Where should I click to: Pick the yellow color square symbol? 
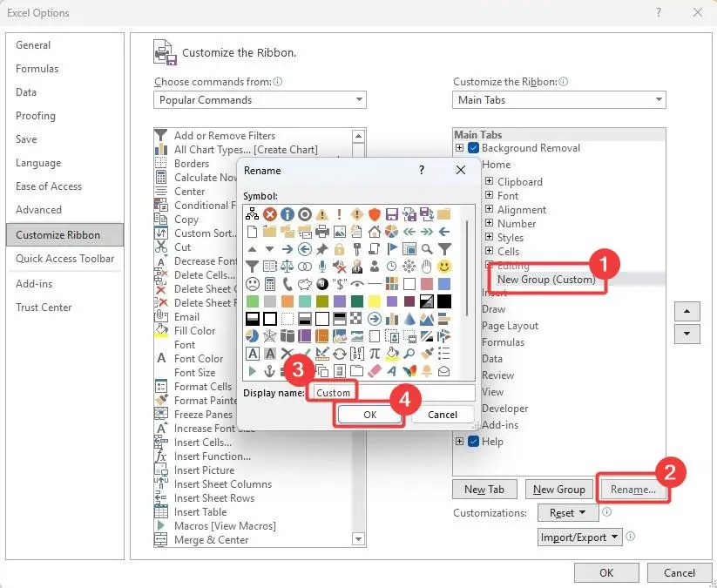375,301
